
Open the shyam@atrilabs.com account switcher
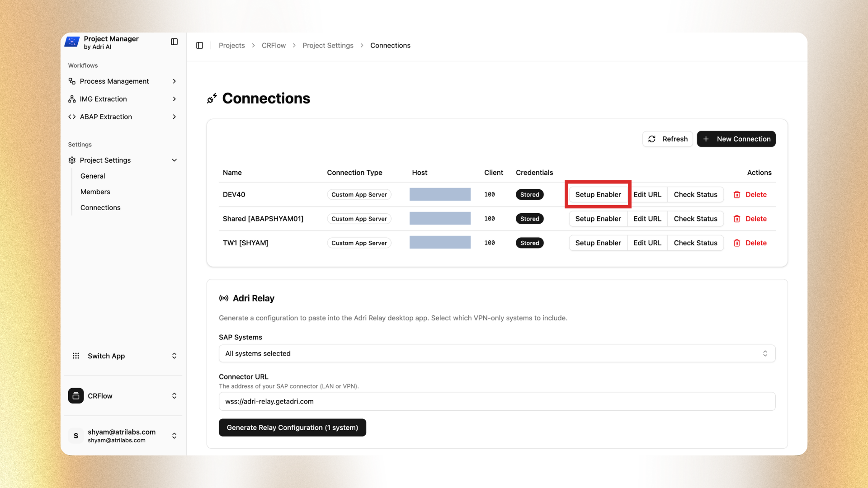[174, 436]
